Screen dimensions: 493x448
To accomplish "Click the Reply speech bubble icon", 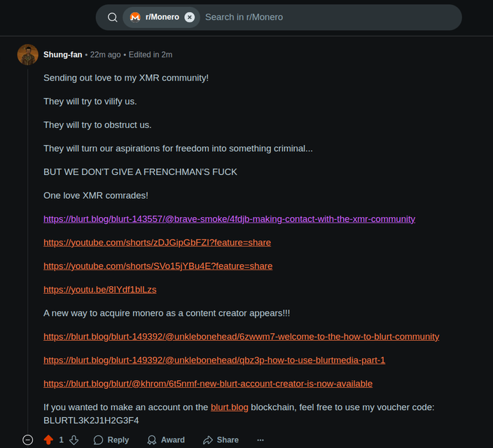I will (99, 440).
